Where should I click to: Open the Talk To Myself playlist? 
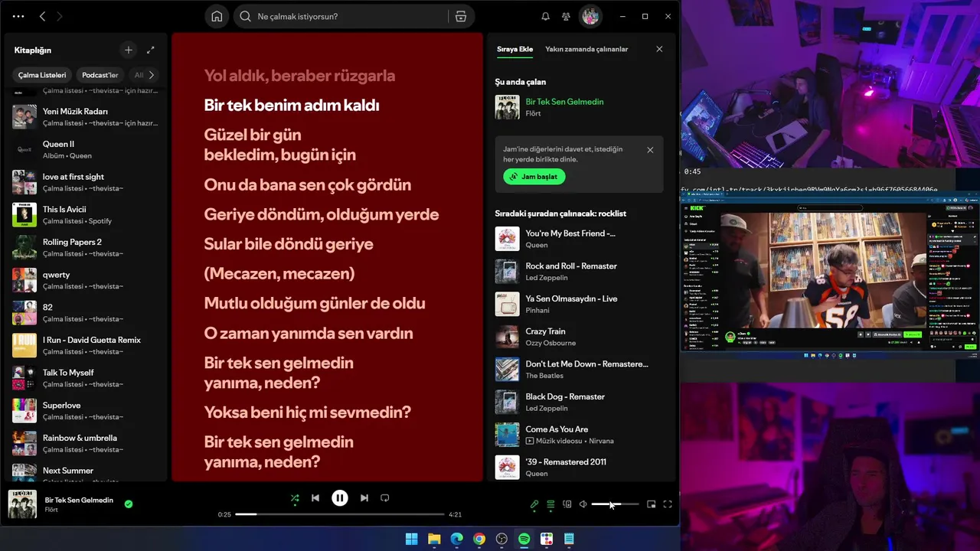[x=86, y=378]
